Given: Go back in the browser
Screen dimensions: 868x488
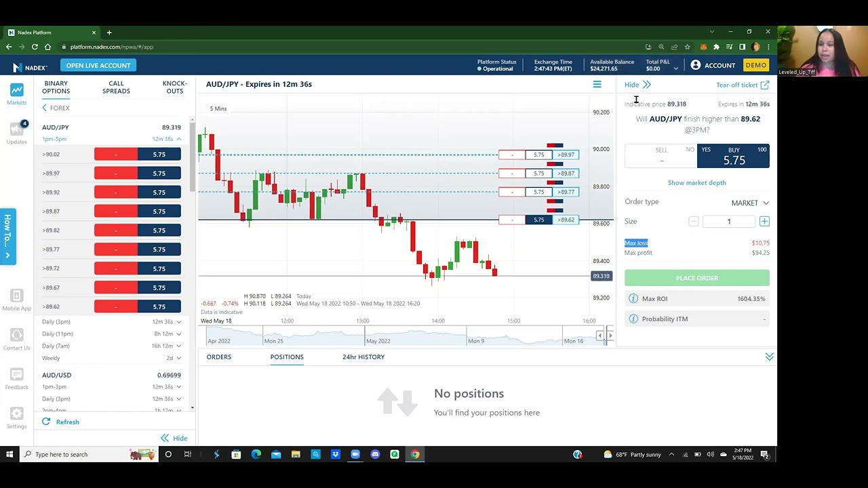Looking at the screenshot, I should tap(9, 47).
